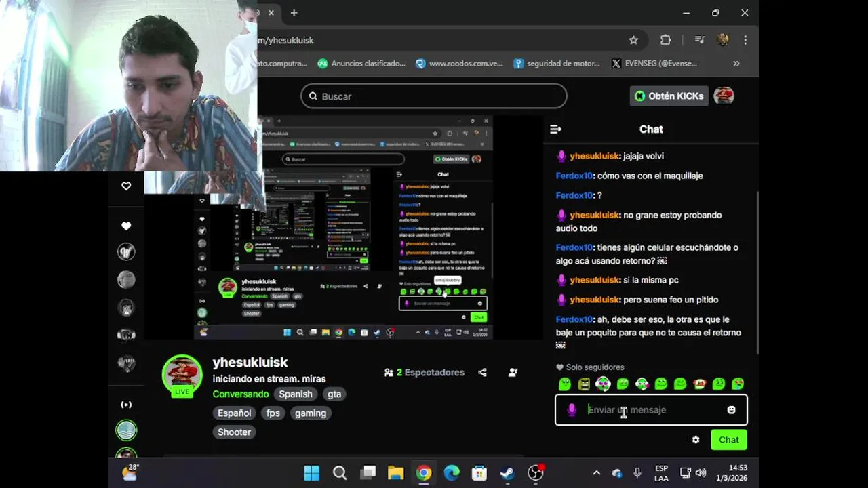The height and width of the screenshot is (488, 868).
Task: Open the EVENSEG X bookmark
Action: (x=654, y=64)
